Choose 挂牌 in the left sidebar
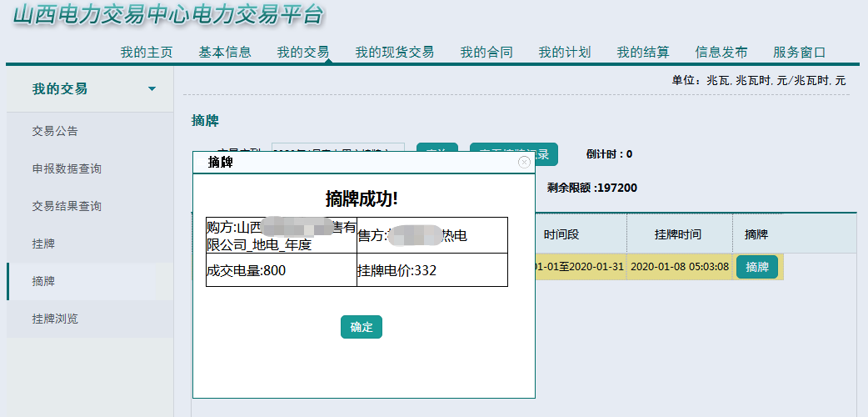The width and height of the screenshot is (868, 417). pyautogui.click(x=43, y=244)
